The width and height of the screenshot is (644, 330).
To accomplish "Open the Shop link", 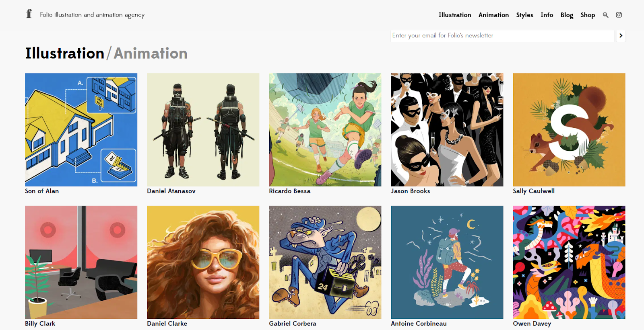I will pyautogui.click(x=588, y=15).
